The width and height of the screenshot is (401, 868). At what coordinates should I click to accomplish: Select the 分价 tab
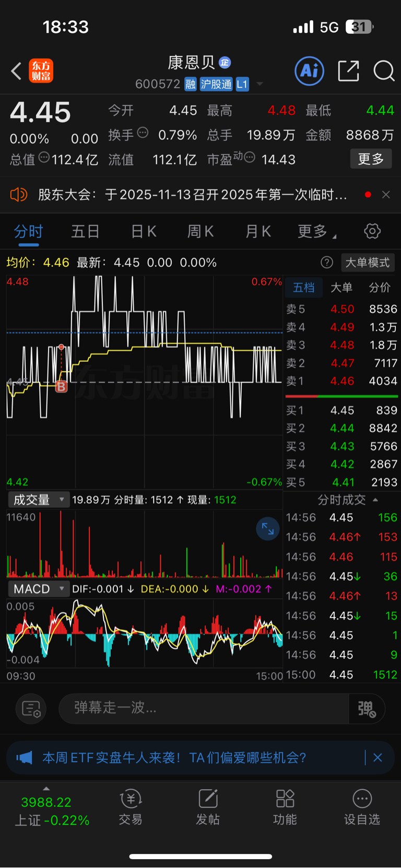pyautogui.click(x=380, y=288)
